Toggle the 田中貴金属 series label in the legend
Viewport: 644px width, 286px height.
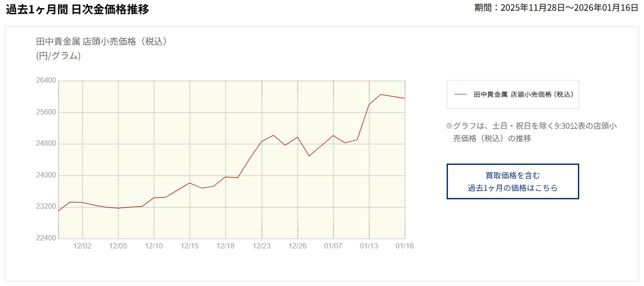[x=523, y=95]
